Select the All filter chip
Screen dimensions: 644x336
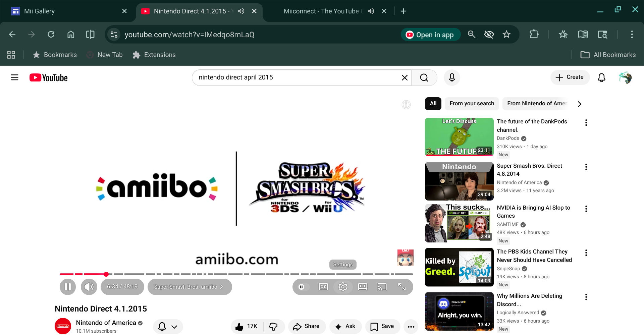point(433,104)
